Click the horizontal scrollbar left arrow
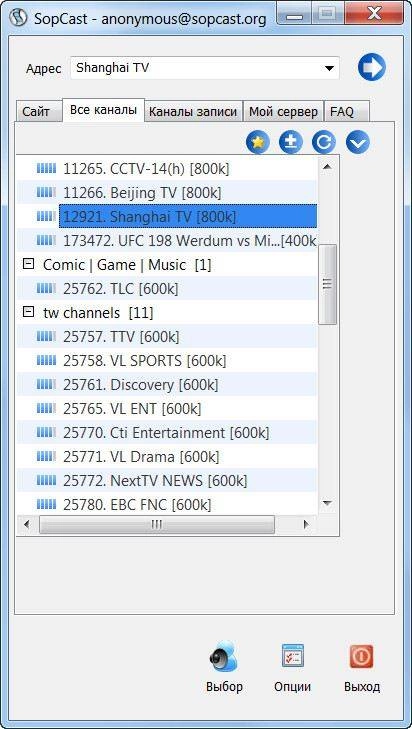This screenshot has height=729, width=412. coord(27,524)
